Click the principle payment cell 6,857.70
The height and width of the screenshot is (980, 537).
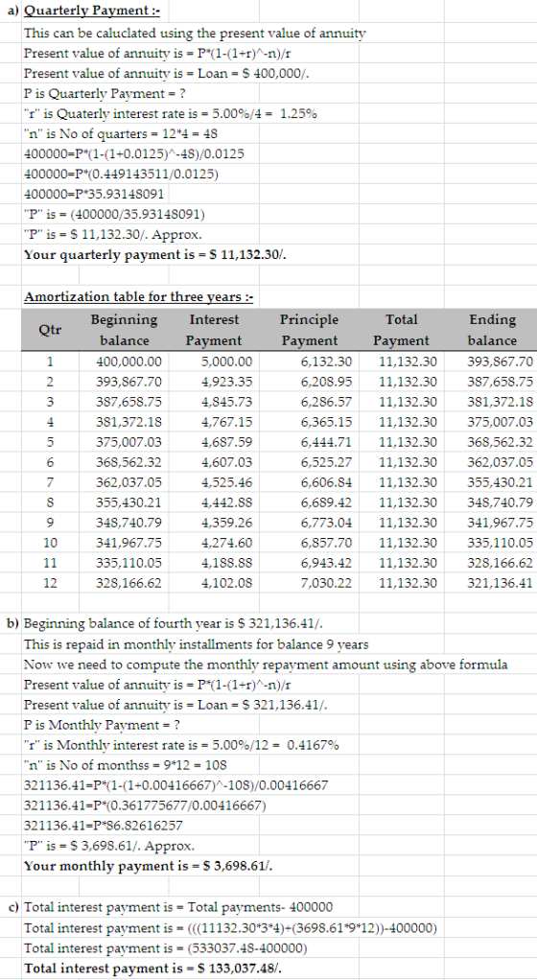(x=326, y=543)
